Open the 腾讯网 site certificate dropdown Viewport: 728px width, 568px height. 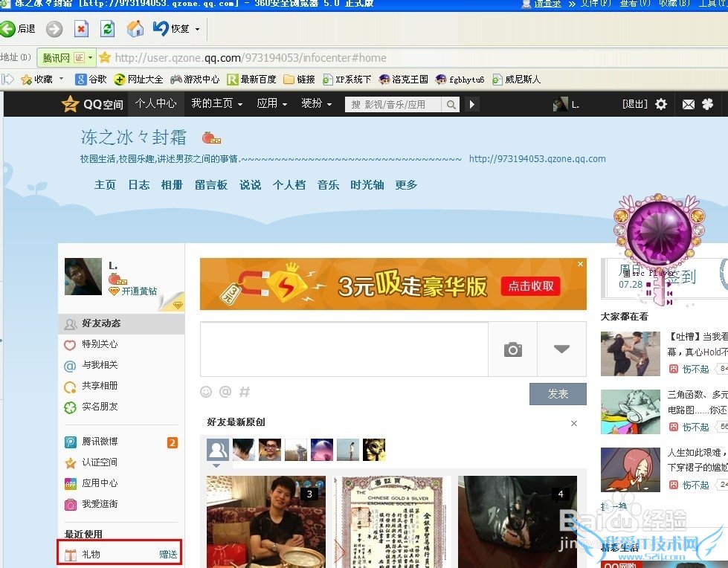[x=91, y=57]
